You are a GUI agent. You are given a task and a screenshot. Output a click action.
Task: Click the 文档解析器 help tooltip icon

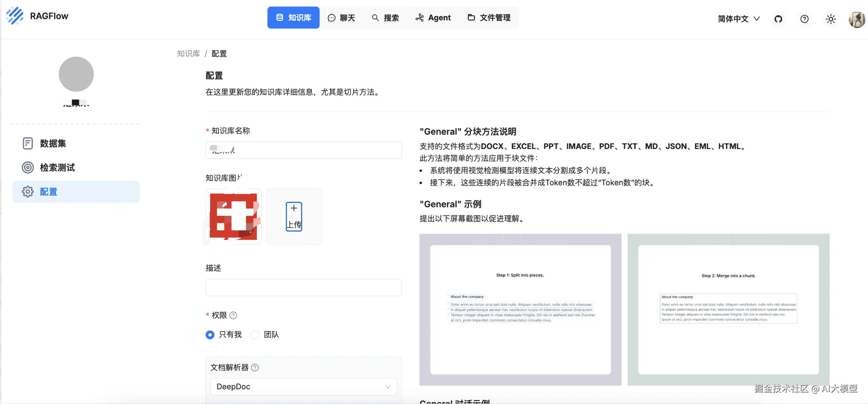(x=255, y=368)
